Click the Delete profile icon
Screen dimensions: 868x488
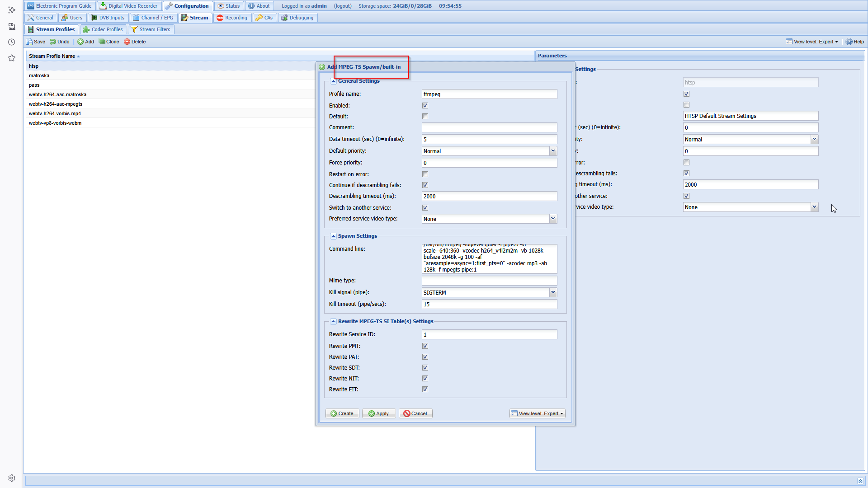127,42
